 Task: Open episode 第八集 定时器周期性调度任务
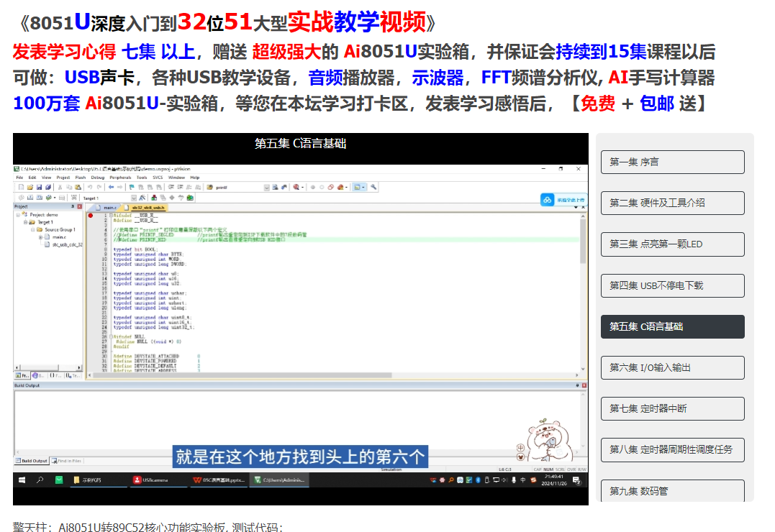[672, 449]
